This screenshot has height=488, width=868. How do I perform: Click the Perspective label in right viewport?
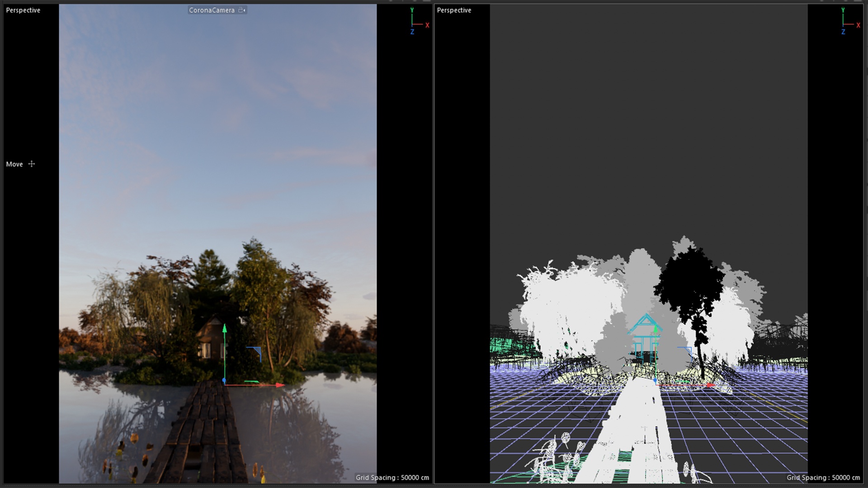(454, 10)
